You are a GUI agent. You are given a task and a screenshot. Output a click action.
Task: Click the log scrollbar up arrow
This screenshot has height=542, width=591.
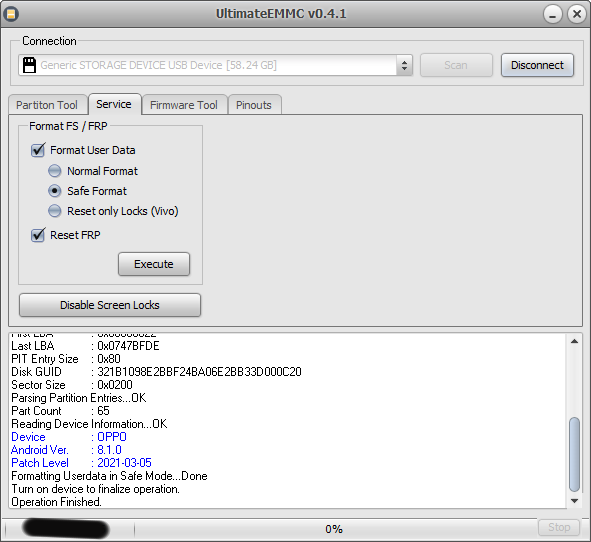pyautogui.click(x=574, y=341)
